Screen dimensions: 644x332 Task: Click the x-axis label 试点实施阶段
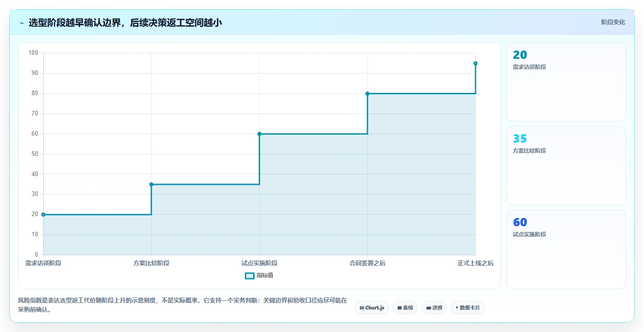coord(259,263)
